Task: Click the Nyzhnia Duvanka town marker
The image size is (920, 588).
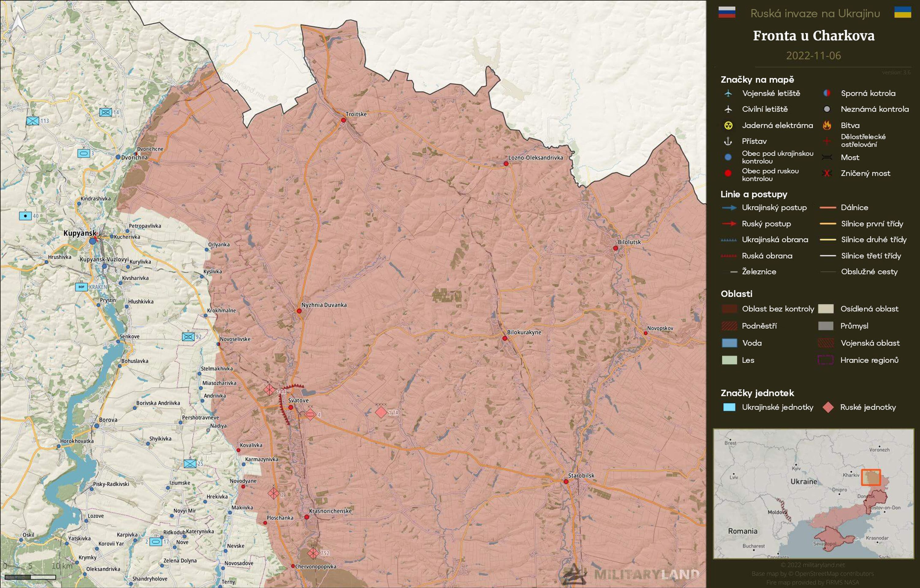Action: (x=299, y=311)
